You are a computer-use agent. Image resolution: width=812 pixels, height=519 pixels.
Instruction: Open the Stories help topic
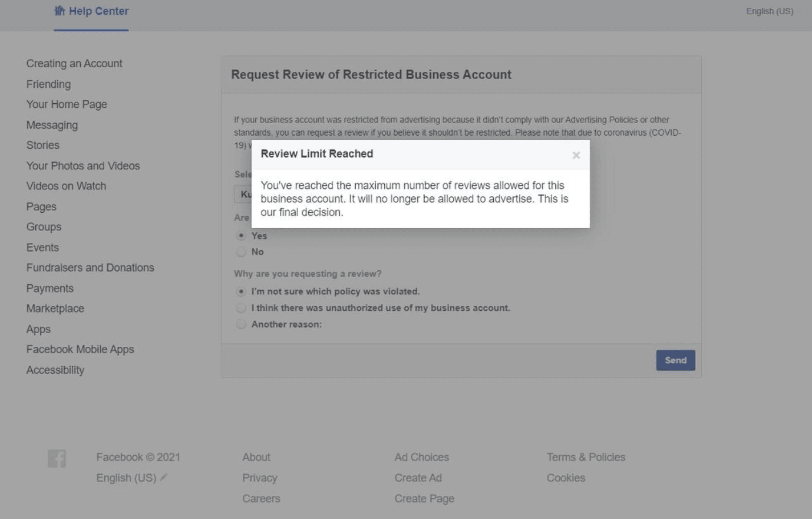point(43,145)
